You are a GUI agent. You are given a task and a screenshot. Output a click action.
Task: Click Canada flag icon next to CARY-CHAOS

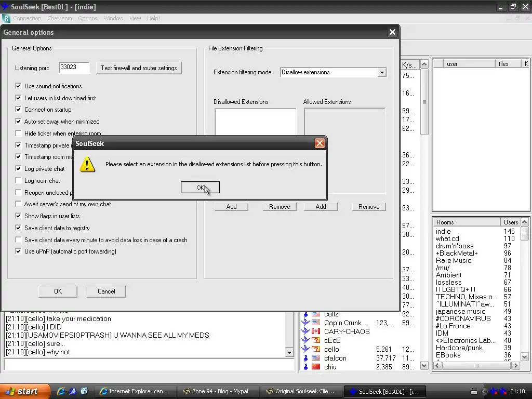point(315,331)
